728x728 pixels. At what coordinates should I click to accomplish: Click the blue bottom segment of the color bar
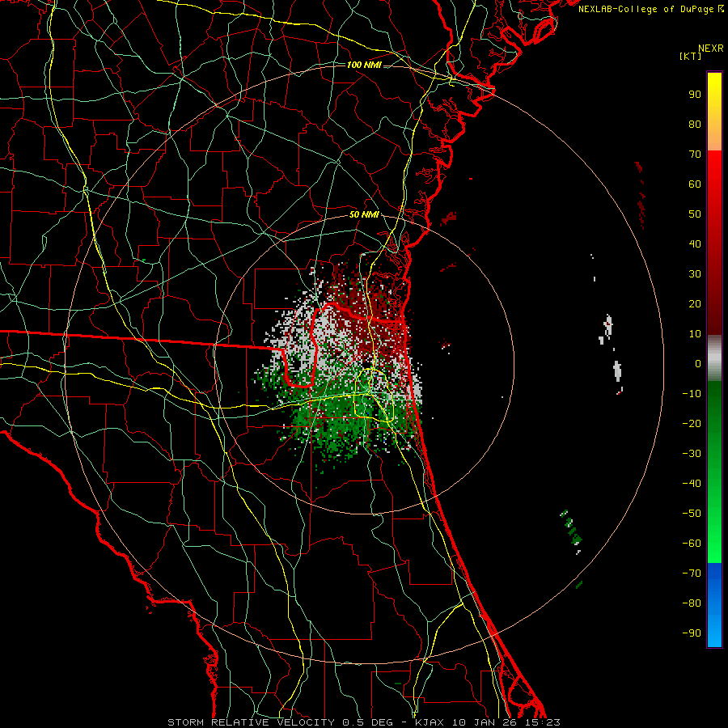click(x=714, y=605)
